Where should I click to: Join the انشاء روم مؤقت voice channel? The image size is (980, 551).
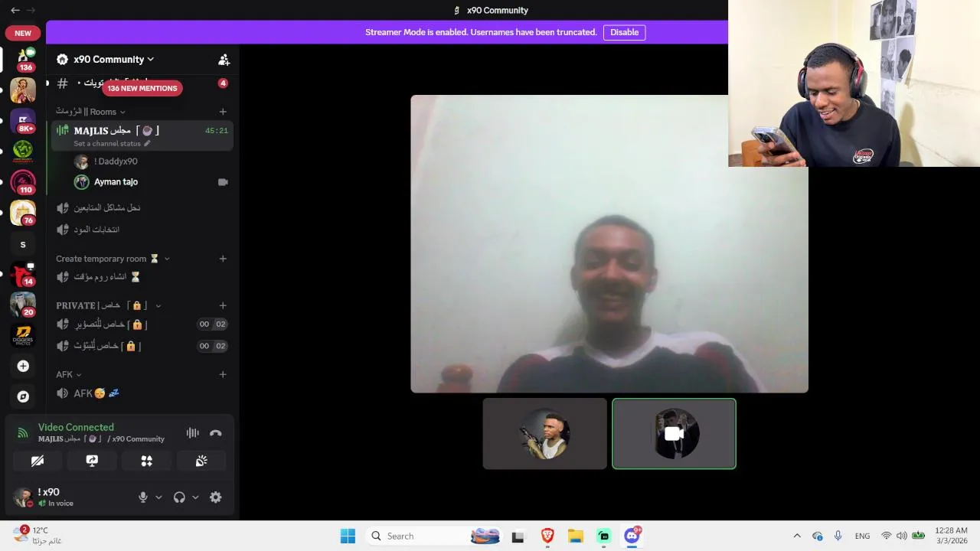pyautogui.click(x=142, y=277)
